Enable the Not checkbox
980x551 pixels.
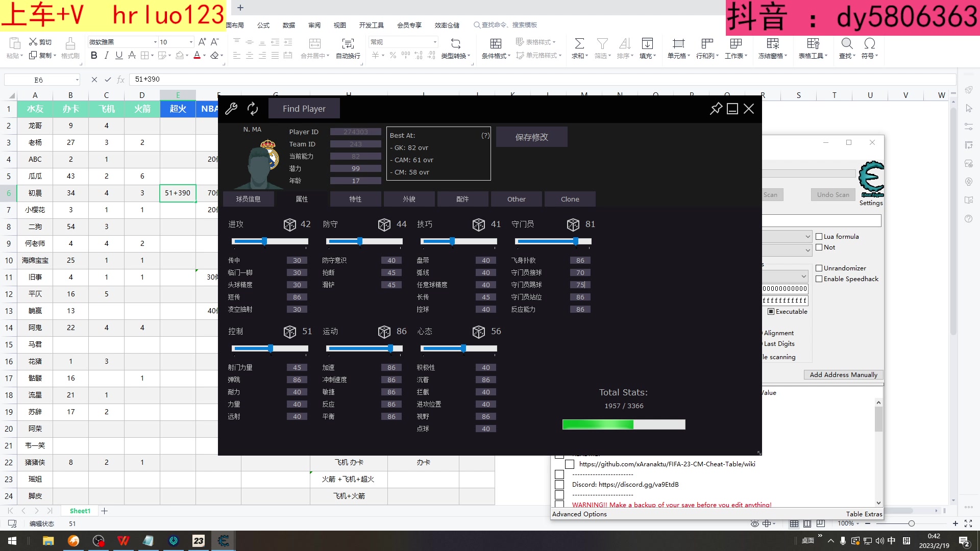click(x=819, y=247)
